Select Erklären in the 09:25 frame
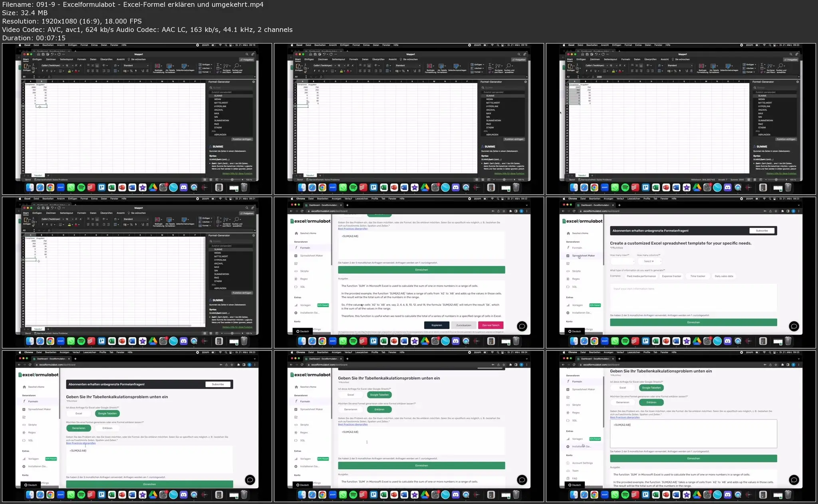The height and width of the screenshot is (504, 818). (651, 402)
